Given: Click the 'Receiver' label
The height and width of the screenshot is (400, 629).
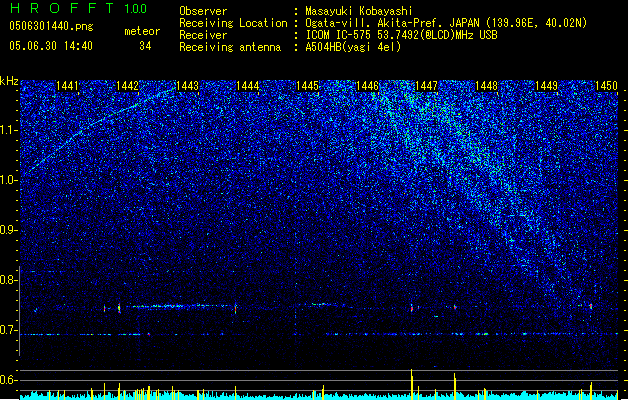Looking at the screenshot, I should (x=203, y=35).
